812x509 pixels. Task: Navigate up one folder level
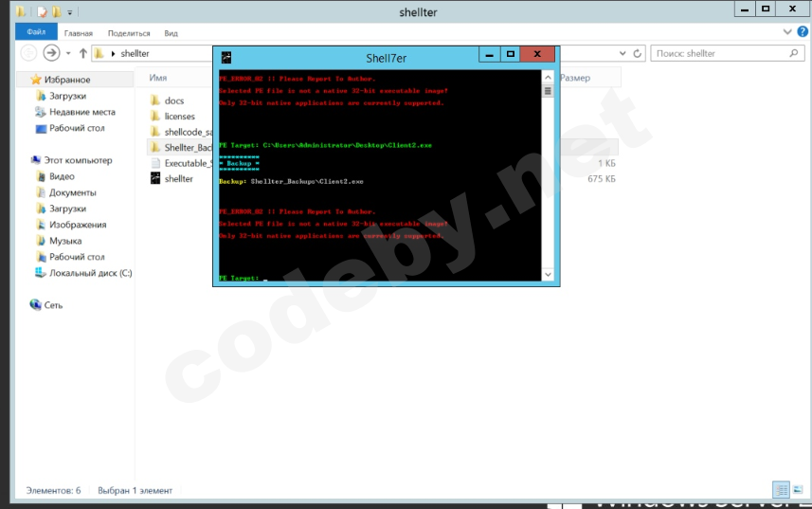82,53
